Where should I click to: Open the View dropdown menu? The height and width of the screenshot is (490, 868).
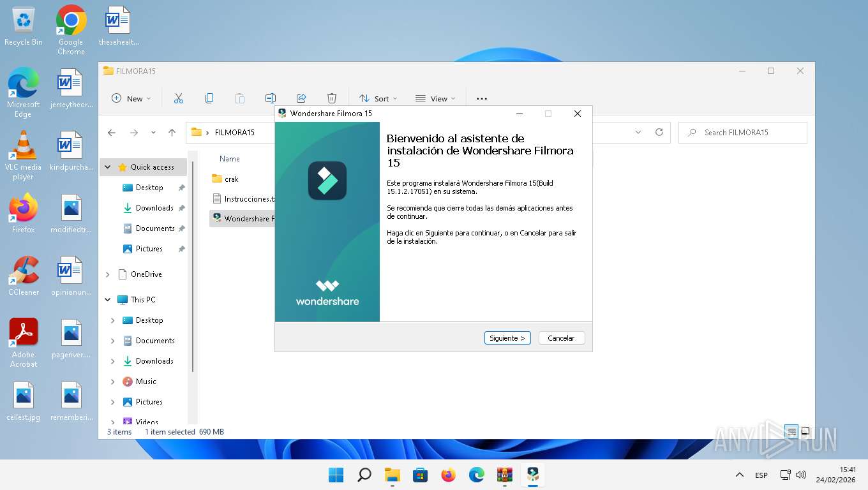[435, 98]
